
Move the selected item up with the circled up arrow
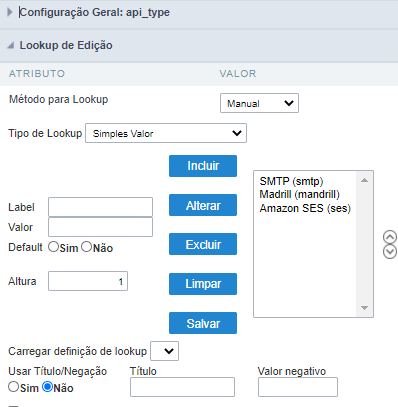coord(390,237)
